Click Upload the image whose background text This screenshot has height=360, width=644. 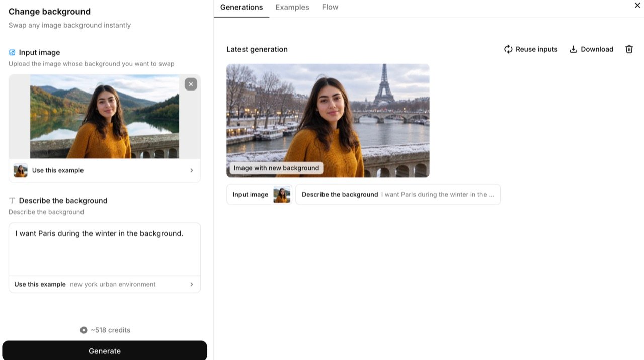[92, 64]
